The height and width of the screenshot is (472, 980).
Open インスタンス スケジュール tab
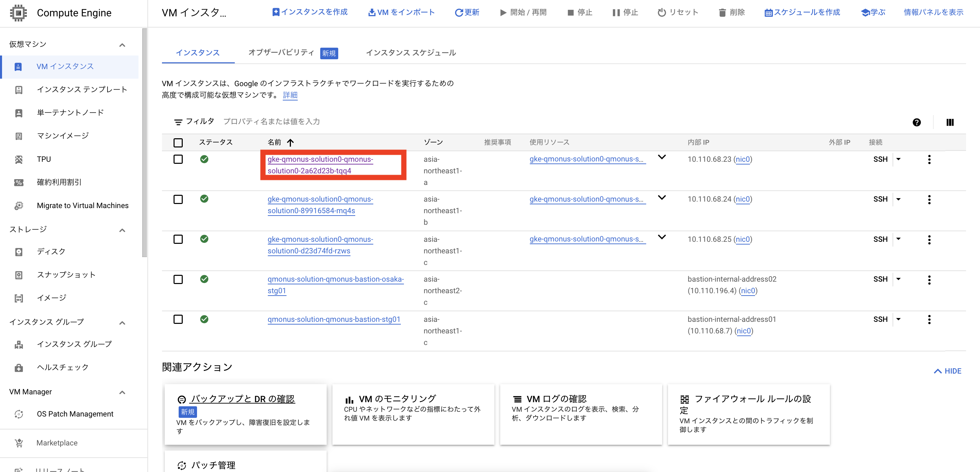pos(410,52)
